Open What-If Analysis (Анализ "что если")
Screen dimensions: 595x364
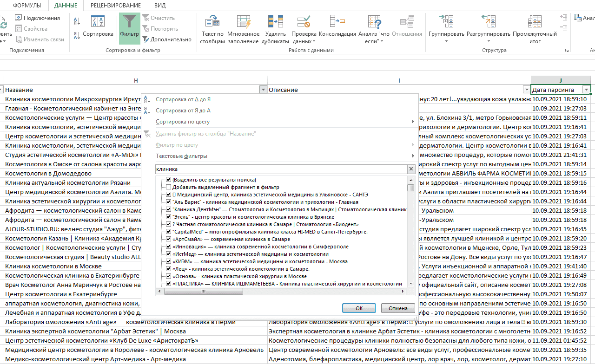(x=374, y=29)
